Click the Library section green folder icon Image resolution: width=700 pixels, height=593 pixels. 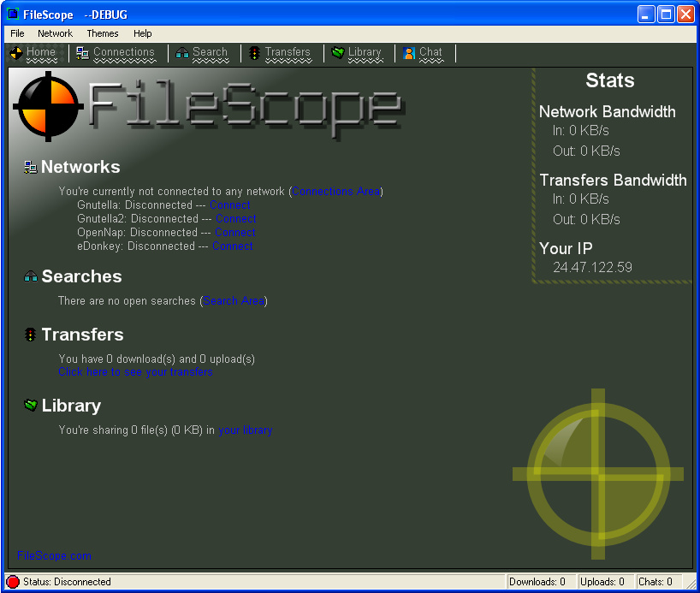pos(30,406)
